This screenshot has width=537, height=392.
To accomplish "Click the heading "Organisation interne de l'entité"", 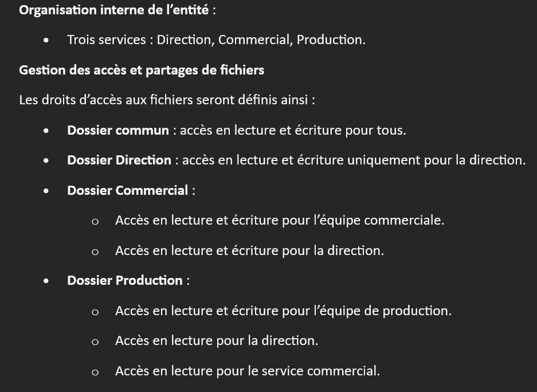I will tap(113, 10).
